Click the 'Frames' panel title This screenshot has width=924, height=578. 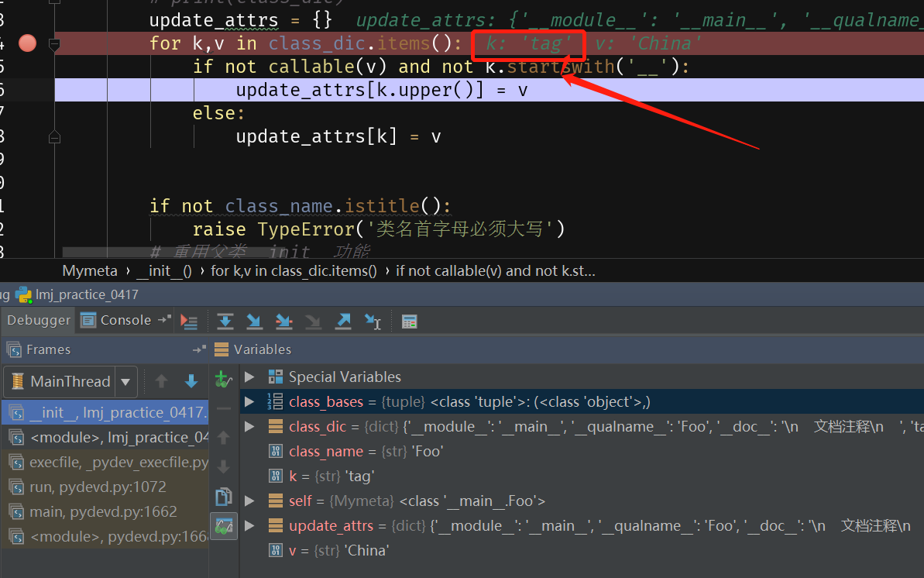point(48,349)
